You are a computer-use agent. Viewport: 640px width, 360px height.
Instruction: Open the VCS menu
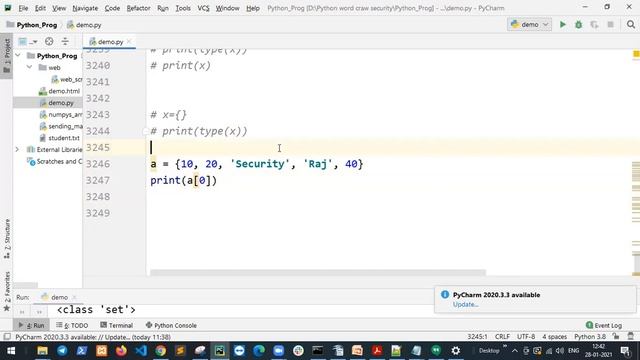coord(203,8)
